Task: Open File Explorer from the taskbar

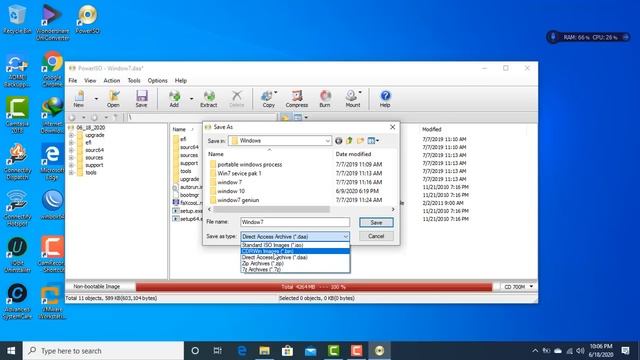Action: 264,351
